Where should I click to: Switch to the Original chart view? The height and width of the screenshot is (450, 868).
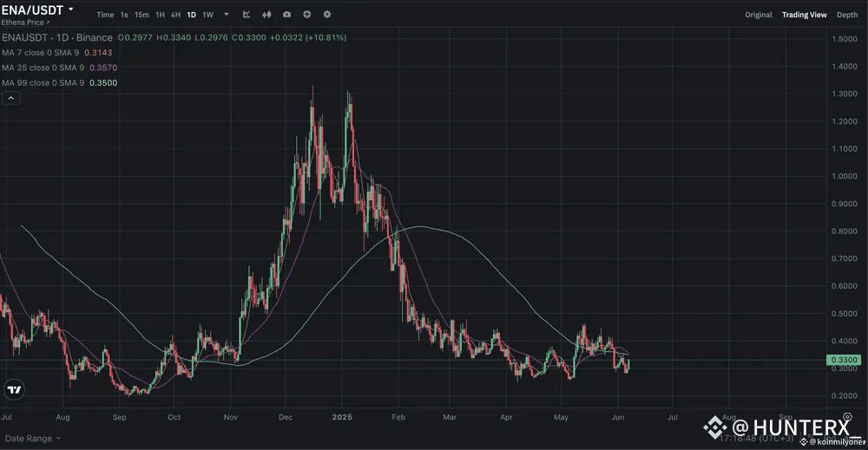tap(759, 15)
